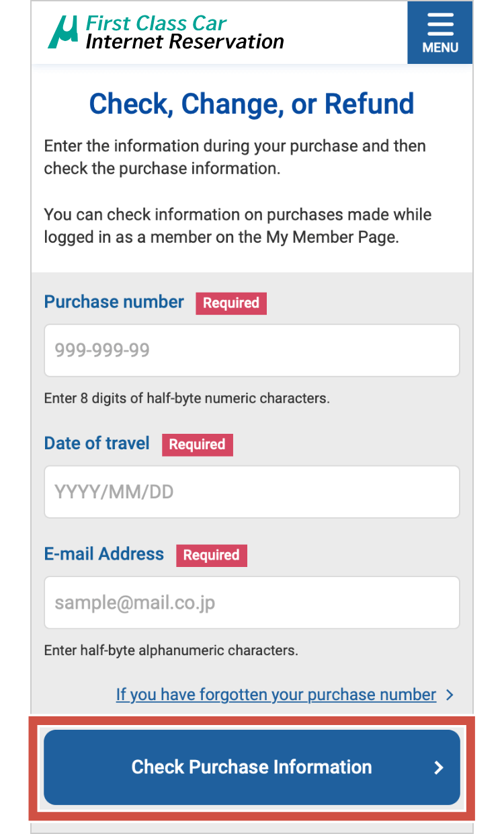Click the green First Class Car logo icon
The height and width of the screenshot is (834, 504).
[64, 32]
